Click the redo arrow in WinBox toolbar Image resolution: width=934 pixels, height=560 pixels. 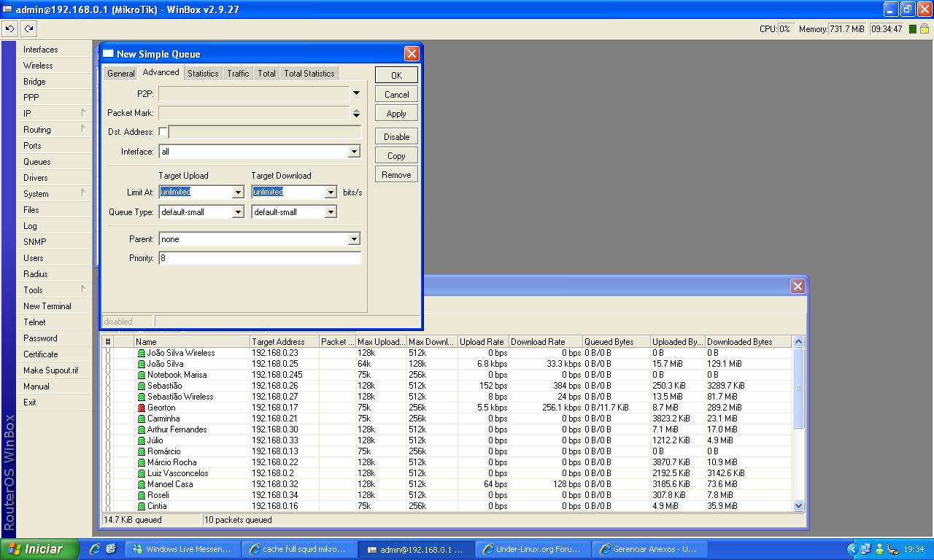tap(28, 28)
